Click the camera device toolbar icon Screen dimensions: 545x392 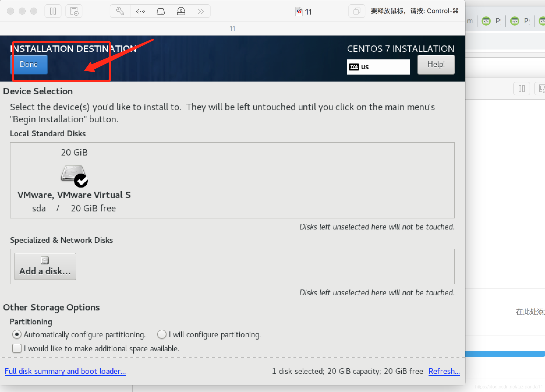point(181,11)
